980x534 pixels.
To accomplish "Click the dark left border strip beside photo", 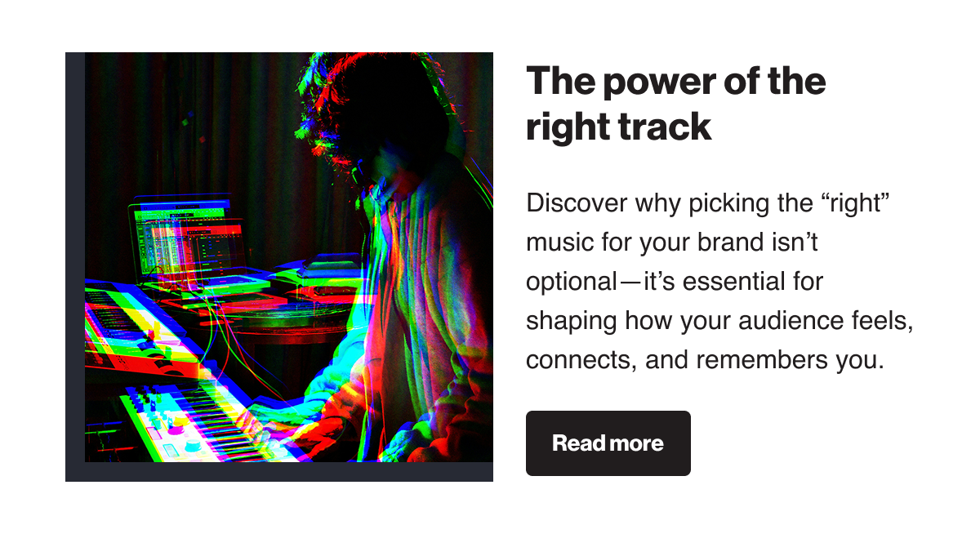I will (75, 267).
